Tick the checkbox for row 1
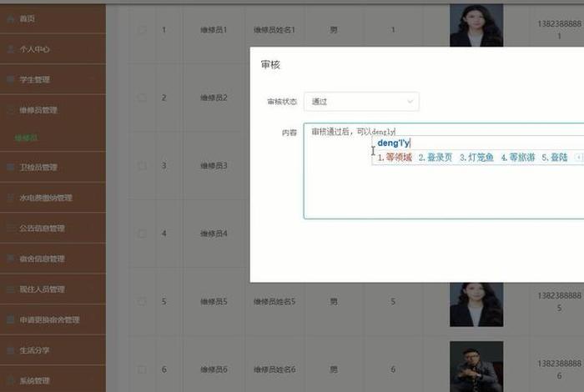The height and width of the screenshot is (392, 584). point(142,30)
